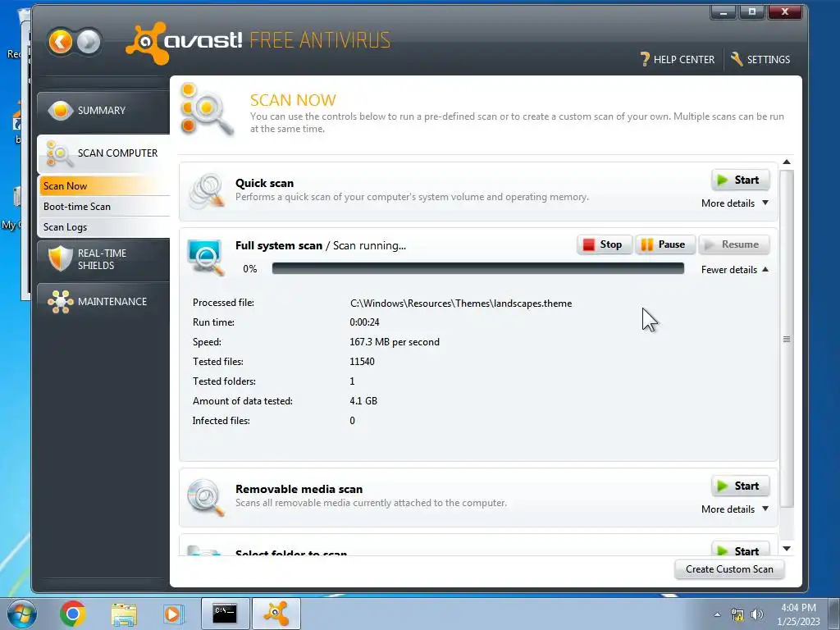Expand More details for Quick scan
This screenshot has width=840, height=630.
coord(735,203)
